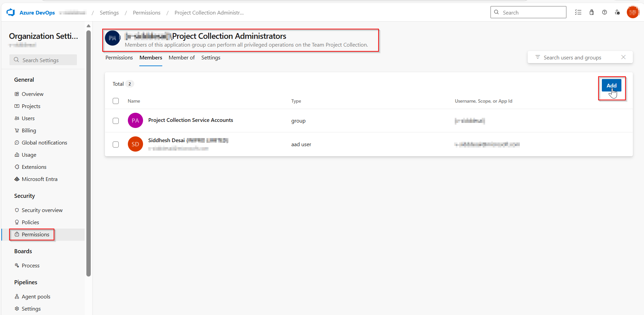Open Policies settings page

(x=30, y=222)
